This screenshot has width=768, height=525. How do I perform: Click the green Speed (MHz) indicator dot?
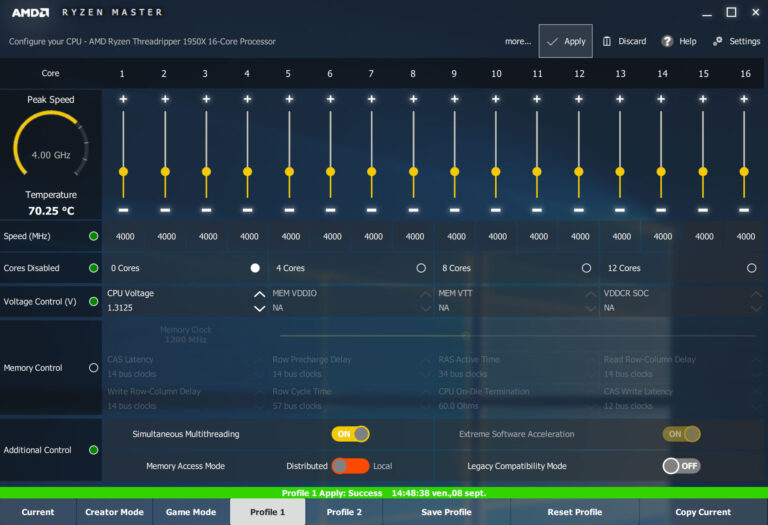point(94,236)
